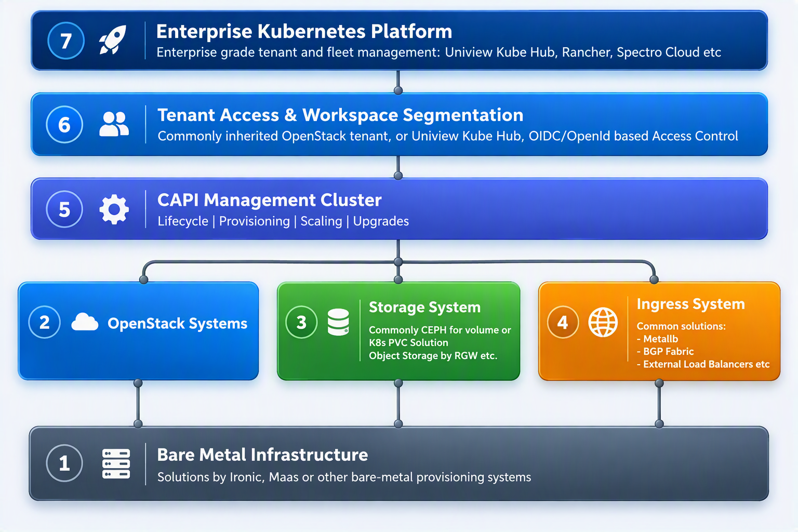Click the circled number 1 badge

64,463
